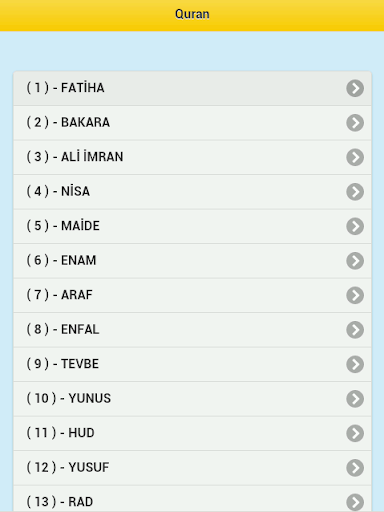The width and height of the screenshot is (384, 512).
Task: Select the (6) - ENAM entry
Action: pos(192,261)
